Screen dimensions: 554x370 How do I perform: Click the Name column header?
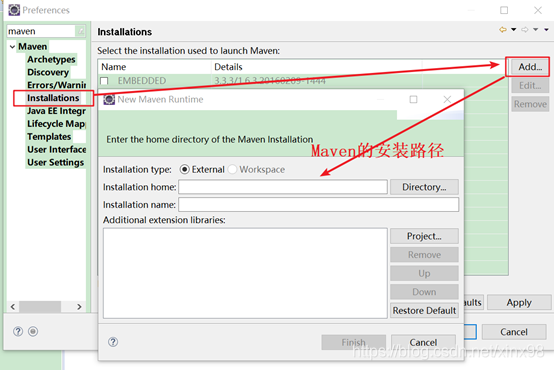(x=155, y=67)
